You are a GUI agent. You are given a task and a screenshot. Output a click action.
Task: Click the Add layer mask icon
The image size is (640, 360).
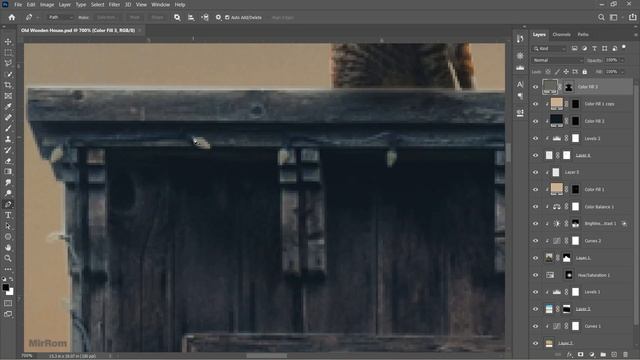coord(580,355)
